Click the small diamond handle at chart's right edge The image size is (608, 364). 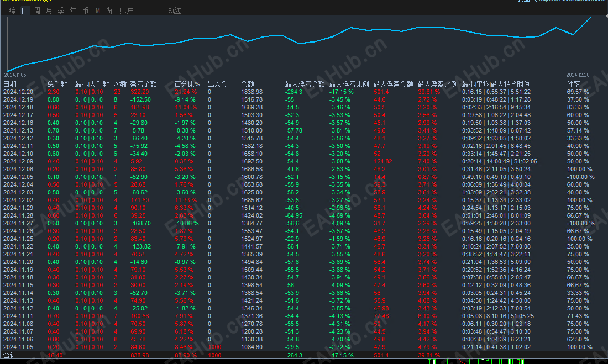(606, 15)
